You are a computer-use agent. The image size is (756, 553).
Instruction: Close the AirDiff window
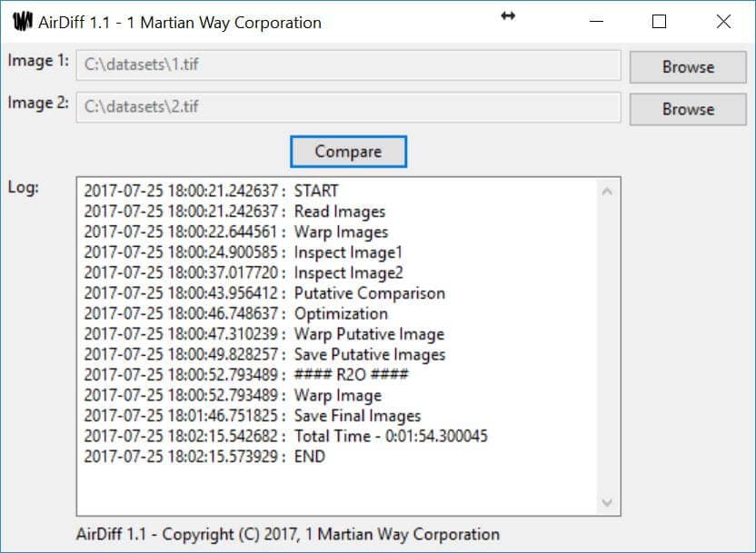pos(723,21)
